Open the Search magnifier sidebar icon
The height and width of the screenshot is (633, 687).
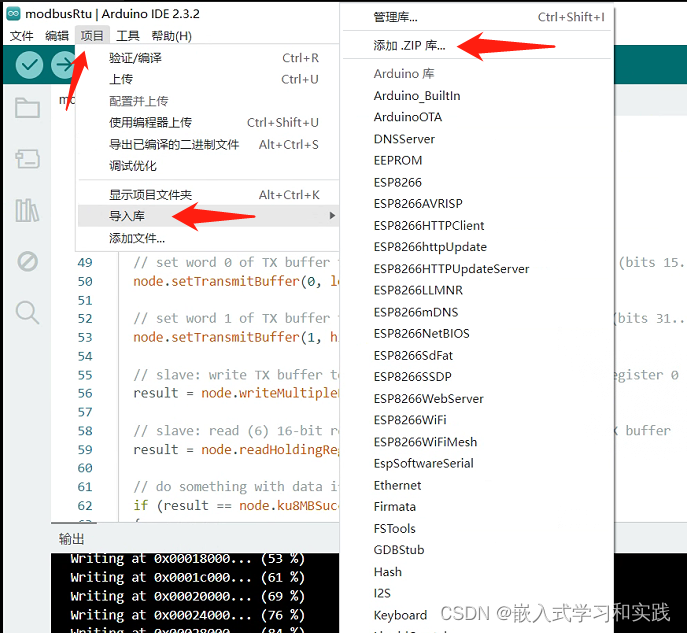coord(27,313)
